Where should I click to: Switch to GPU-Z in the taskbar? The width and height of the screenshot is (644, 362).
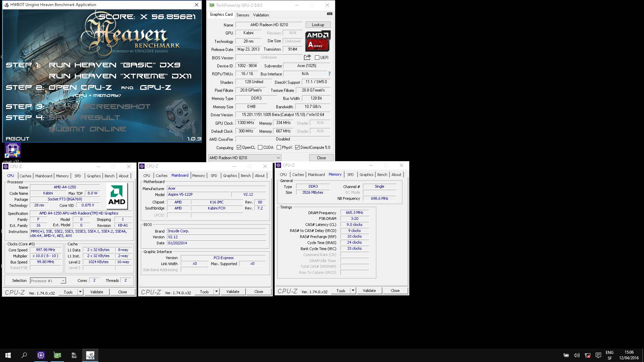(57, 355)
